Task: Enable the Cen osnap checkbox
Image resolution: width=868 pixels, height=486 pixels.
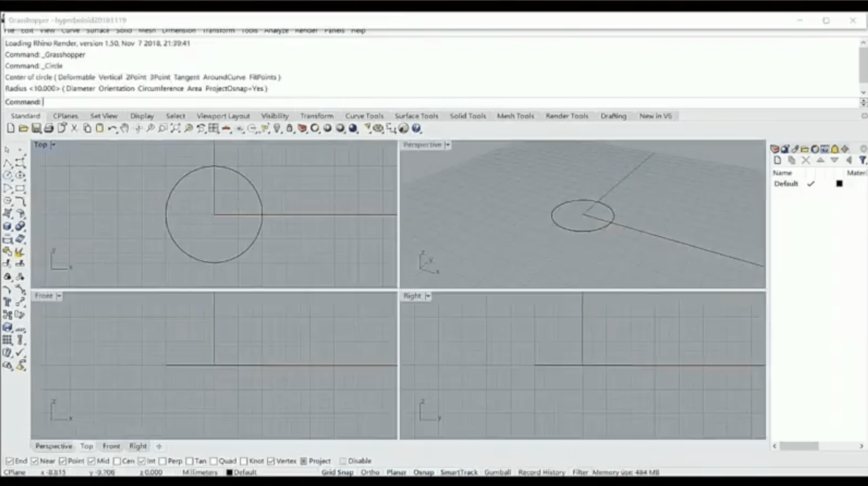Action: [x=117, y=461]
